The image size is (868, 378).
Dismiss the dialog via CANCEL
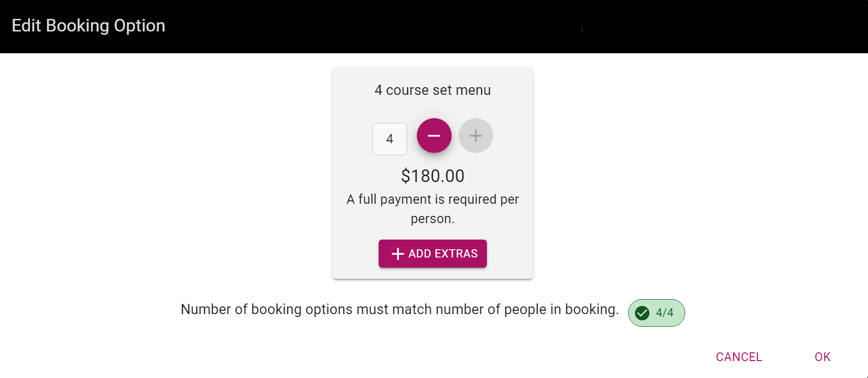(x=738, y=357)
